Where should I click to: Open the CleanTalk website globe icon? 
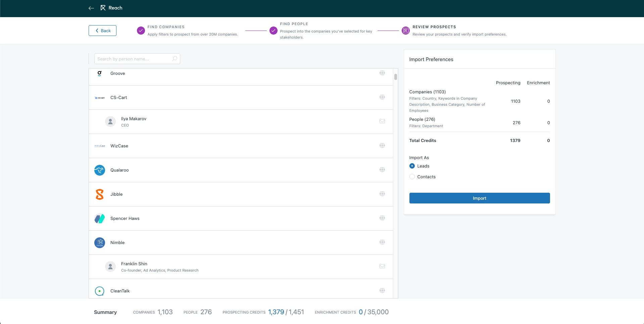[x=382, y=290]
